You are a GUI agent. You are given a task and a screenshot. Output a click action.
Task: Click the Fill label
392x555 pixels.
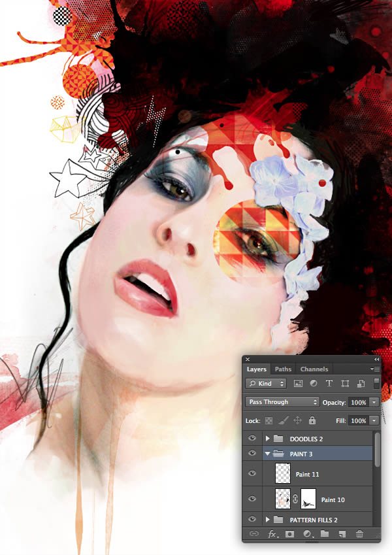click(x=340, y=420)
